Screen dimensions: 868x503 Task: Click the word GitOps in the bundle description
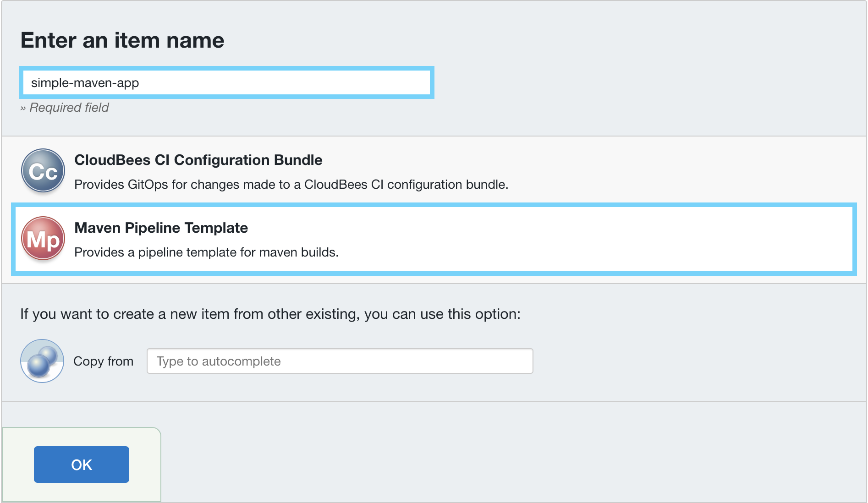pos(148,185)
